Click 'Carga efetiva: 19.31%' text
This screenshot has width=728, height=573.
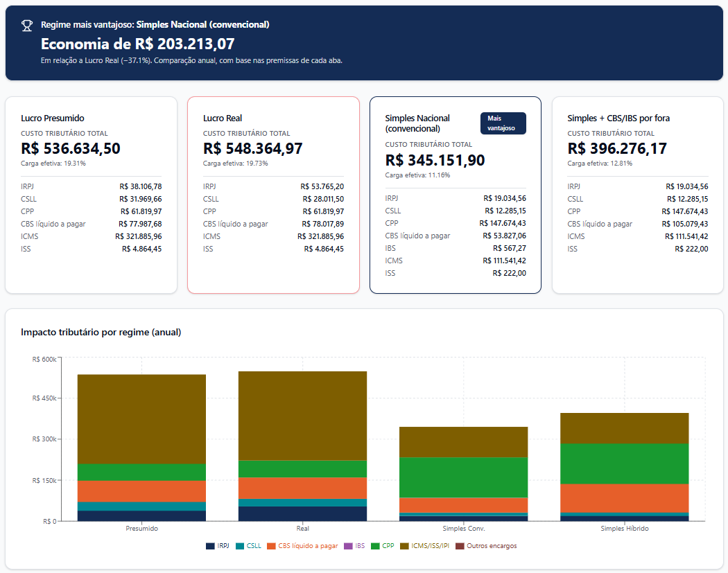pyautogui.click(x=53, y=164)
